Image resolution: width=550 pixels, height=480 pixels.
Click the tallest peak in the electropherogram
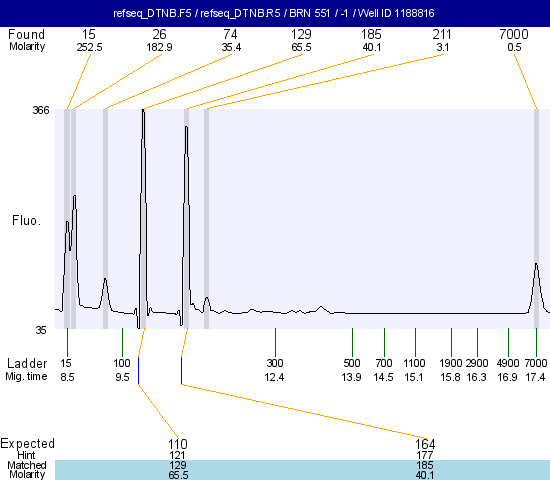pos(143,116)
